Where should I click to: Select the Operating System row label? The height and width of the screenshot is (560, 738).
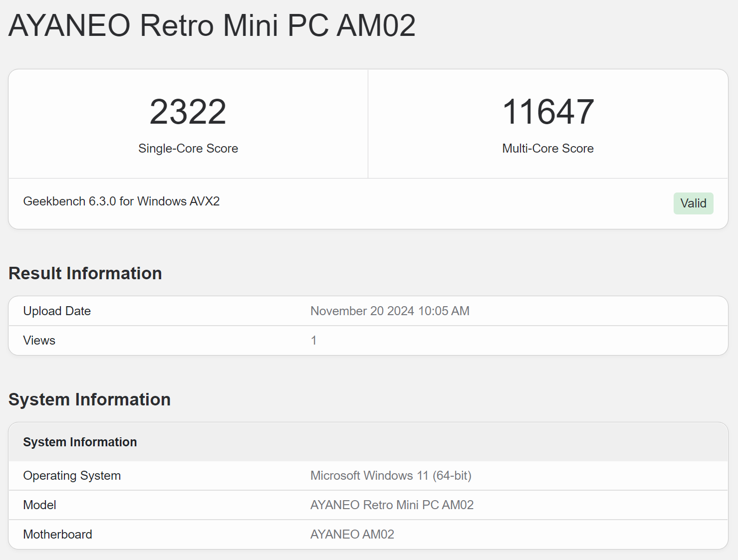(72, 476)
